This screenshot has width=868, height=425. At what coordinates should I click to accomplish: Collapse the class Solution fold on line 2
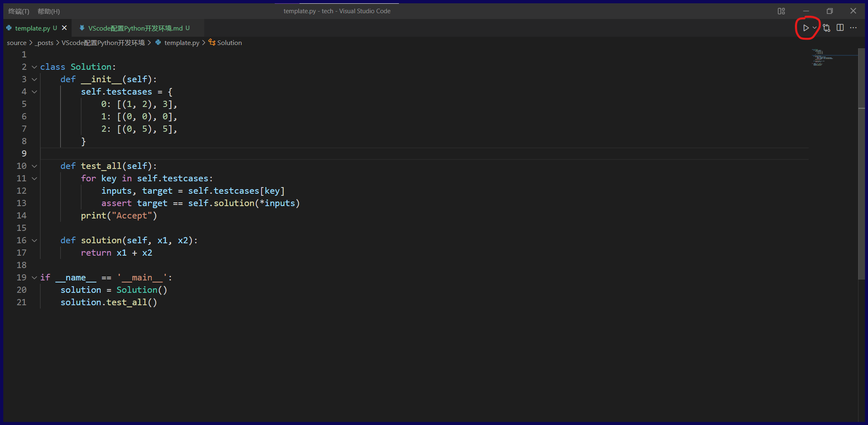coord(35,67)
